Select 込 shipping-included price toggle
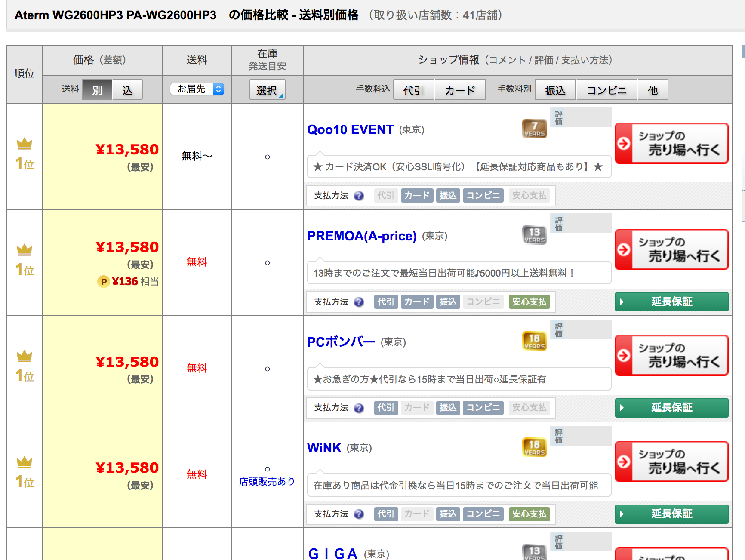The height and width of the screenshot is (560, 745). click(127, 90)
